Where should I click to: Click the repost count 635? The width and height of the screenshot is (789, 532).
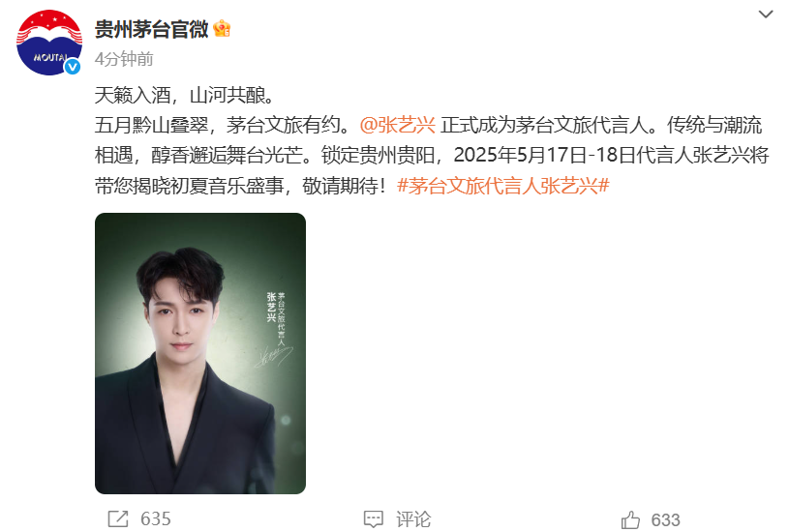156,518
